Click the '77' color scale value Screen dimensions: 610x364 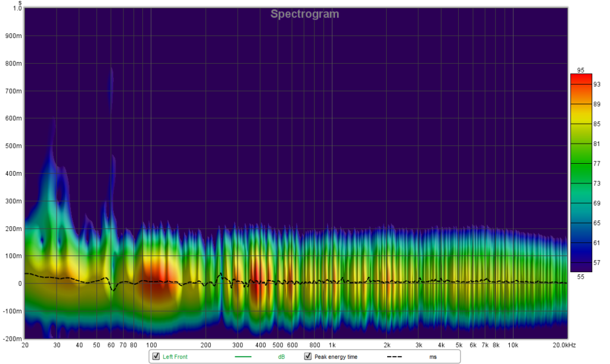coord(597,164)
